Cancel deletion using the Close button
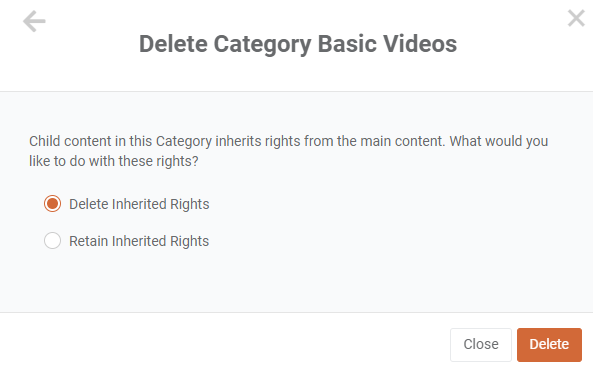The height and width of the screenshot is (376, 593). pos(481,345)
